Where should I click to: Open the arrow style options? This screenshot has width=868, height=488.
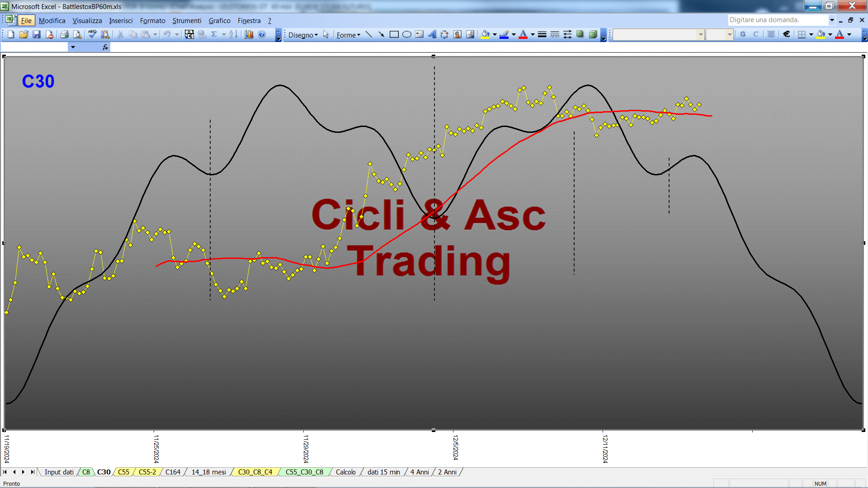(567, 34)
